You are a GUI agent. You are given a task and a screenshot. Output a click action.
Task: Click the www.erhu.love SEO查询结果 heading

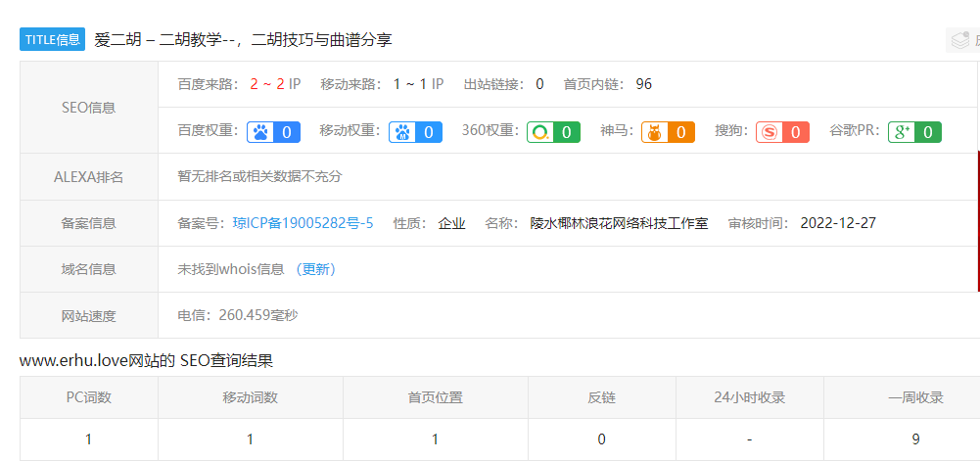[x=146, y=360]
